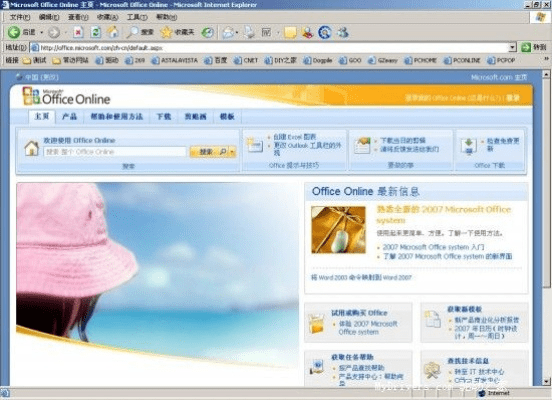Viewport: 552px width, 400px height.
Task: Click the Office box icon near 试用或购买 Office
Action: point(316,323)
